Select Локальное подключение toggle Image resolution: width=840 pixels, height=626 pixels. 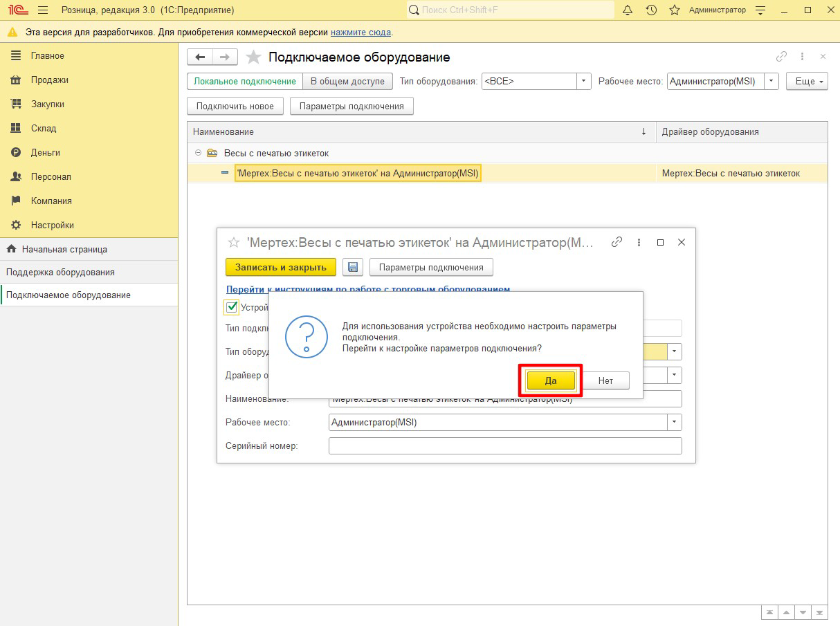coord(245,82)
